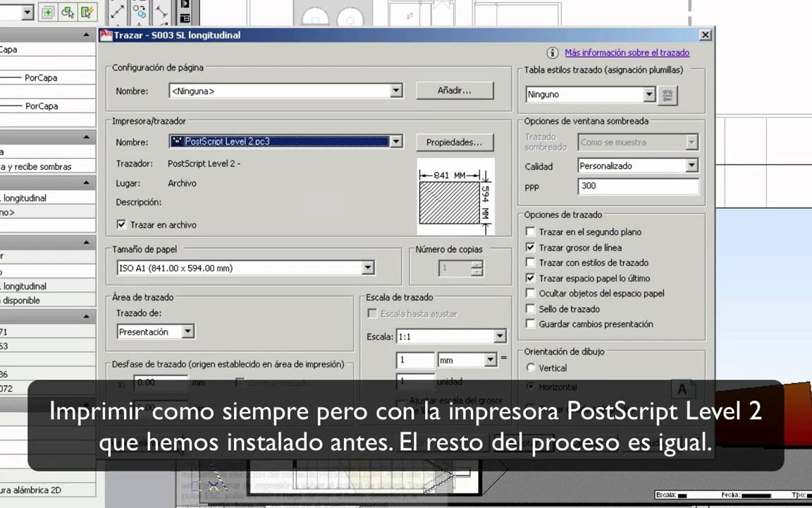Click the information icon beside Más información
The image size is (812, 508).
click(553, 53)
